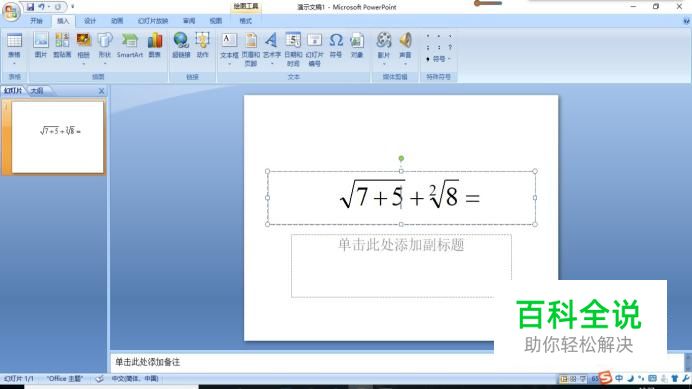
Task: Add a hyperlink (超链接)
Action: [x=181, y=45]
